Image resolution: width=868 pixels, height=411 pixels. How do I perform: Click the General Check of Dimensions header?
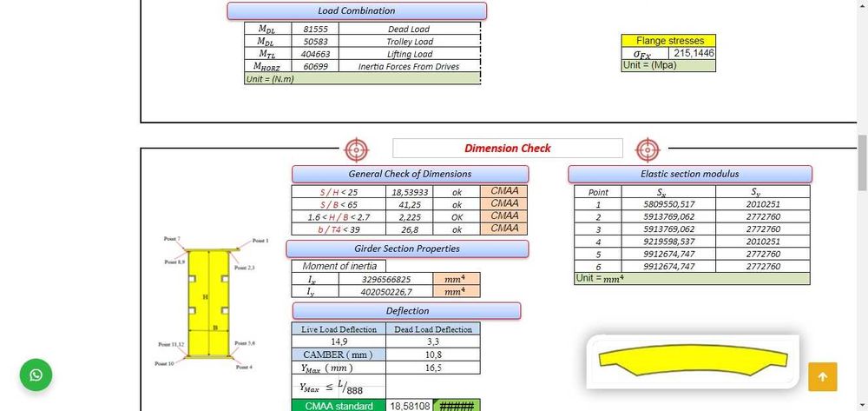tap(410, 174)
